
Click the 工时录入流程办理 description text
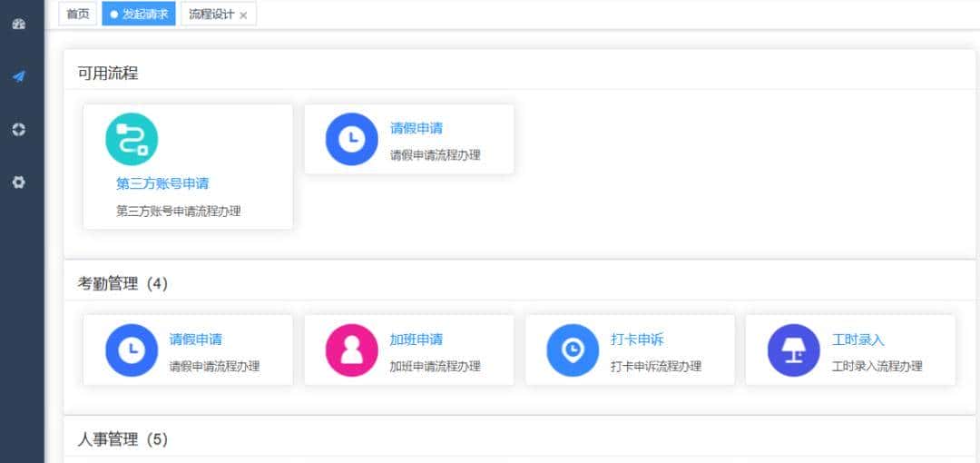pos(877,367)
